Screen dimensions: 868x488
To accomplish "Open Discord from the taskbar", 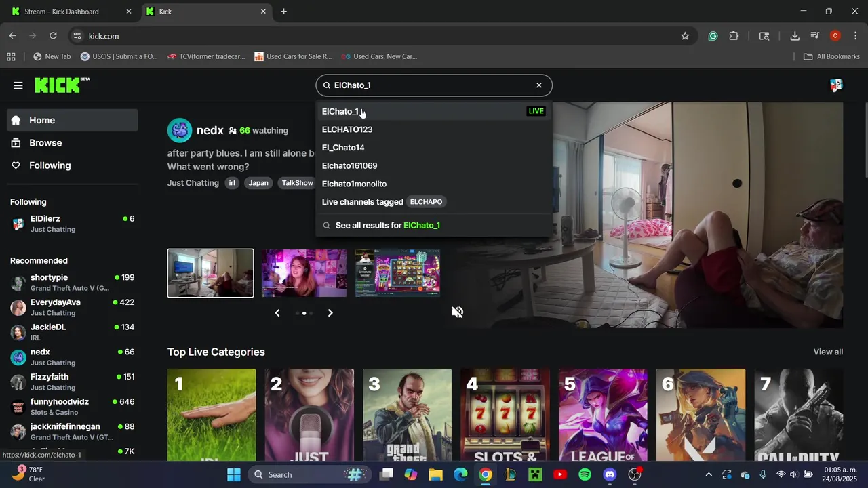I will [x=610, y=474].
